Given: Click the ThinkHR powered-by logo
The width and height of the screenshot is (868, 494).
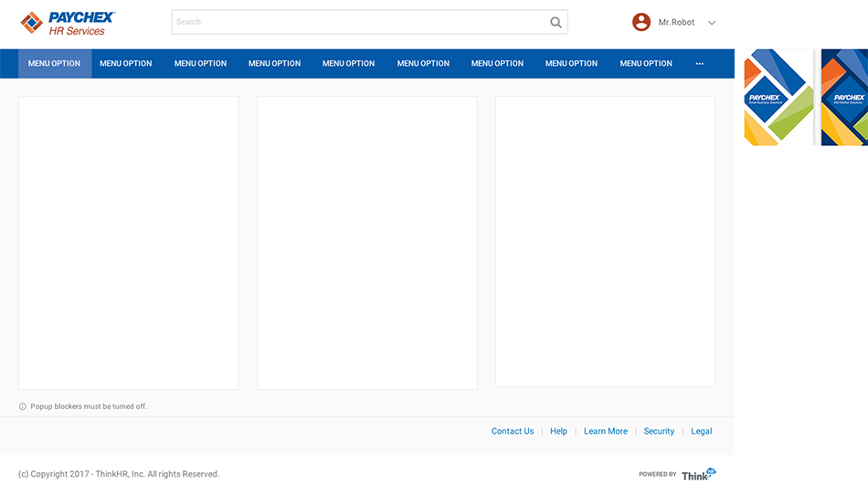Looking at the screenshot, I should coord(698,474).
